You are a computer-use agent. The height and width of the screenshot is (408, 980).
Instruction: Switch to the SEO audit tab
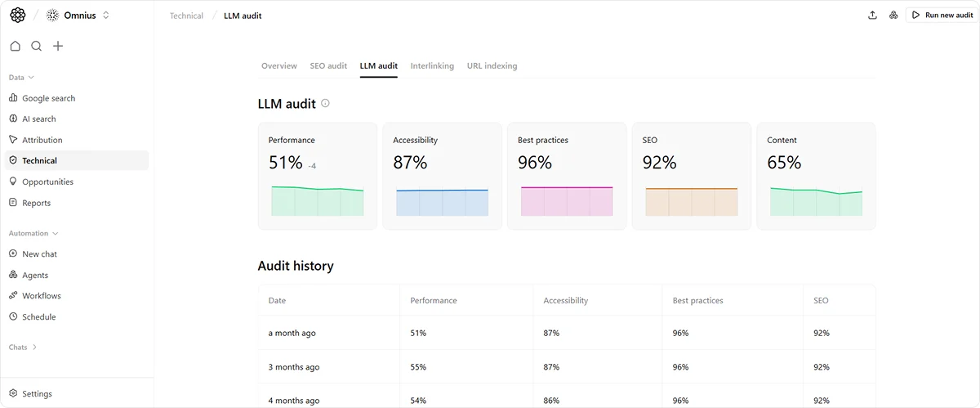pyautogui.click(x=328, y=66)
